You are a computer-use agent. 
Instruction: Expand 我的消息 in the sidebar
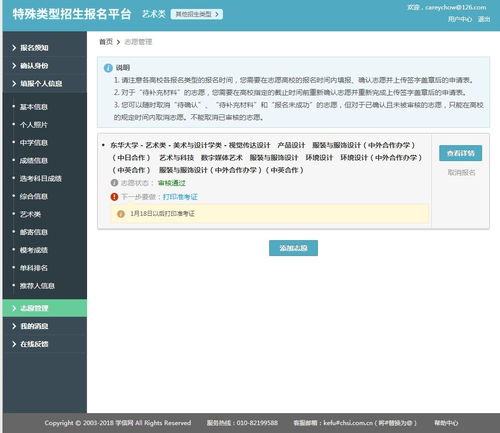click(x=45, y=326)
